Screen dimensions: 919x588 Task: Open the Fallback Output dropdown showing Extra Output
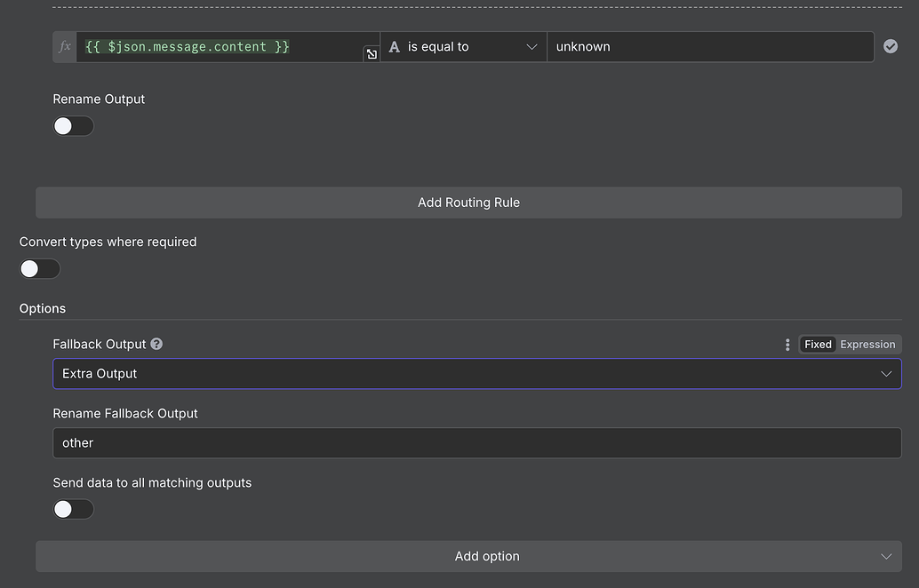(477, 373)
